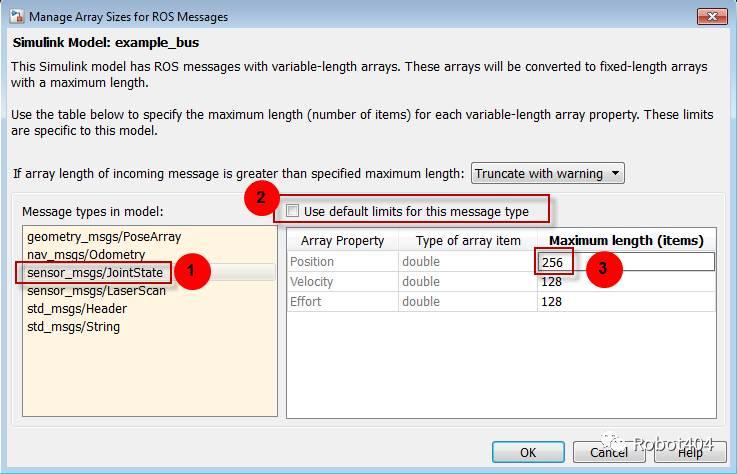Image resolution: width=737 pixels, height=474 pixels.
Task: Click the Effort array property cell
Action: 343,301
